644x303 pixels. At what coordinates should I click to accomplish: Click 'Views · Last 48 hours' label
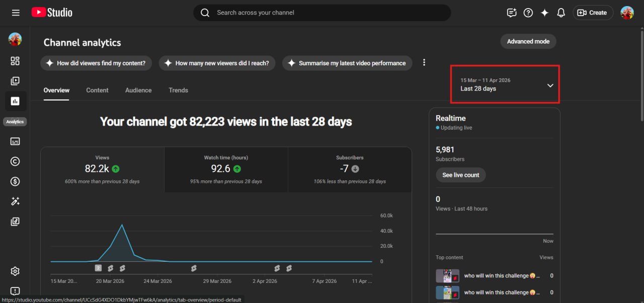(x=461, y=209)
